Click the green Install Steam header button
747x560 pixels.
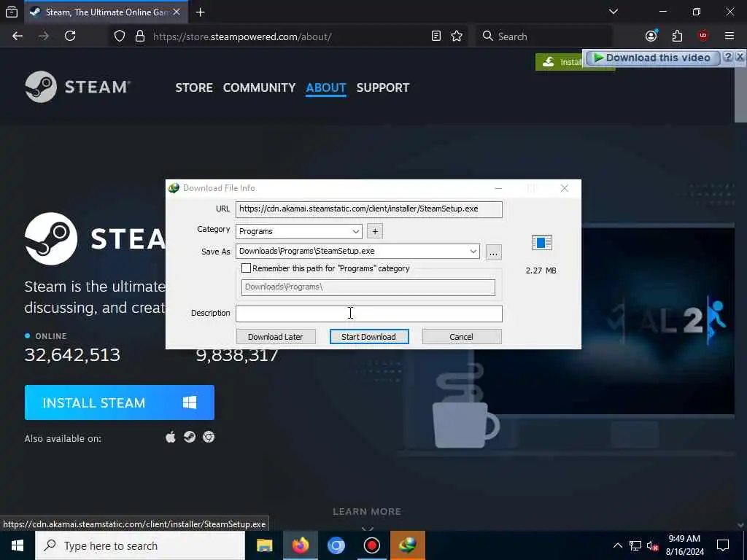[559, 62]
